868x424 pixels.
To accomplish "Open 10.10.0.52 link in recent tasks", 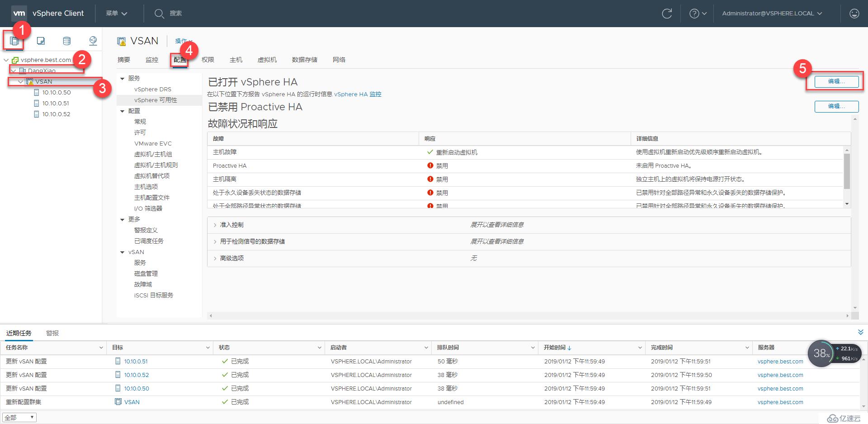I will tap(137, 375).
